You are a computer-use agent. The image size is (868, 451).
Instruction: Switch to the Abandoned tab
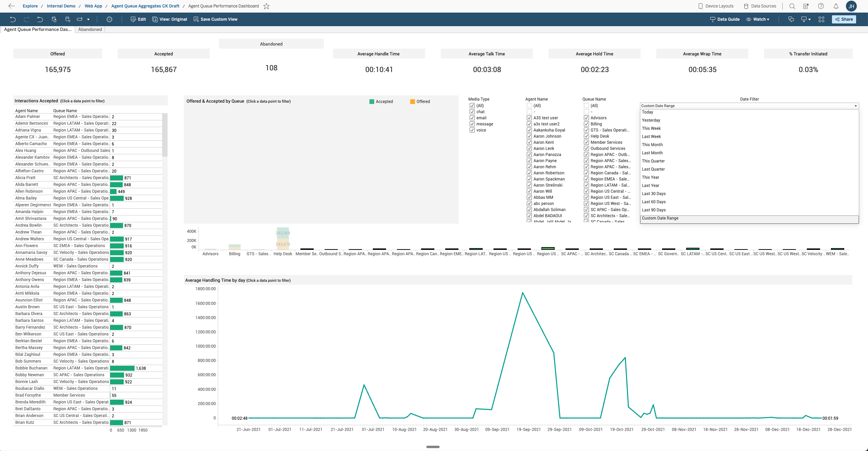(90, 30)
